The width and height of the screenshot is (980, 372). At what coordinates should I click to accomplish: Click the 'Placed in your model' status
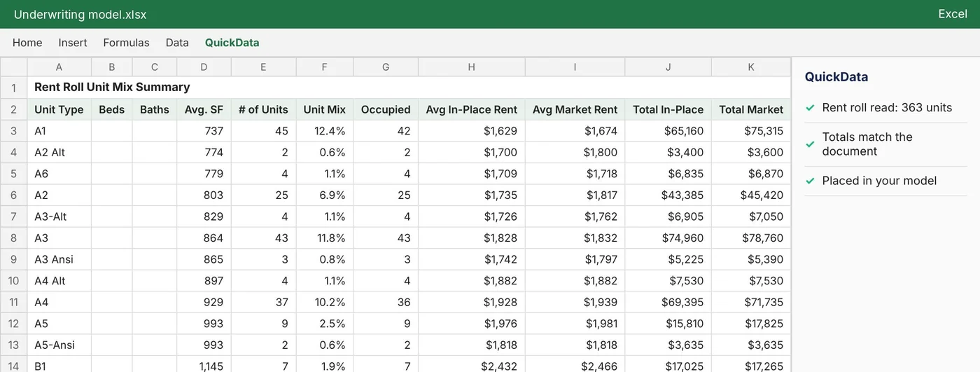click(879, 181)
